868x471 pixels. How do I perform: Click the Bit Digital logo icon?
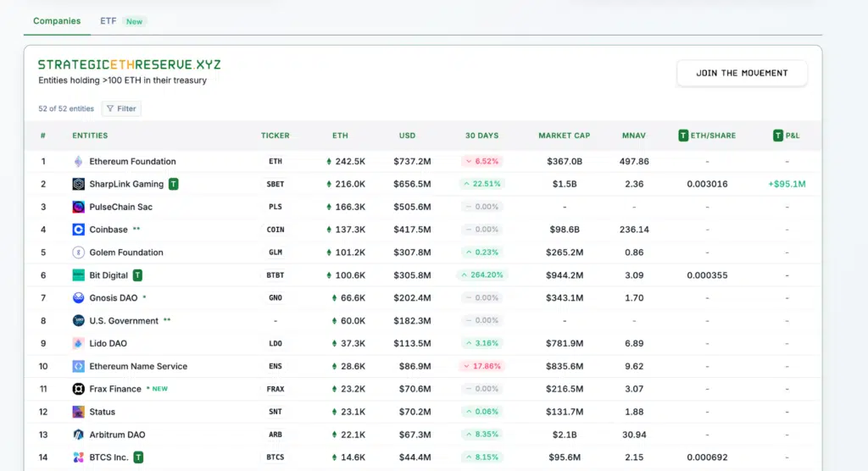tap(79, 275)
